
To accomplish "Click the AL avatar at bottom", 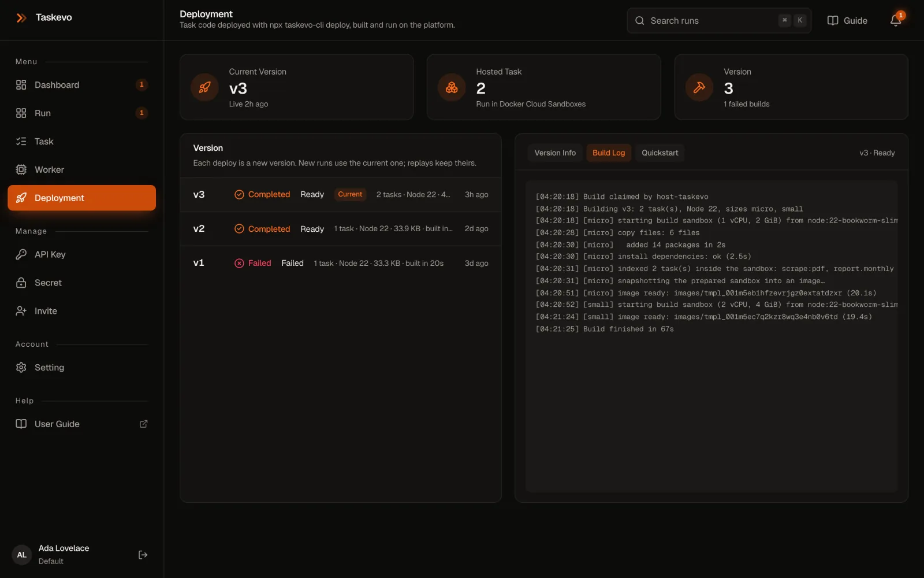I will 22,555.
